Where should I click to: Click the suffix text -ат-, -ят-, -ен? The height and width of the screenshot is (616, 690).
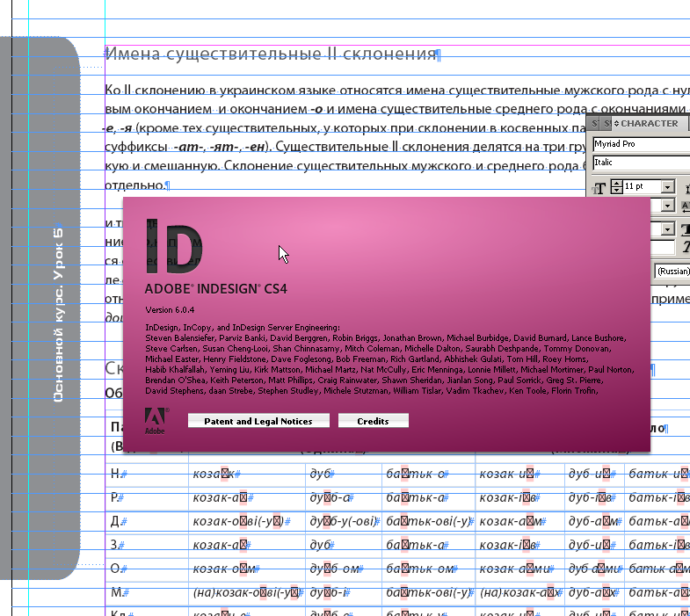[219, 147]
